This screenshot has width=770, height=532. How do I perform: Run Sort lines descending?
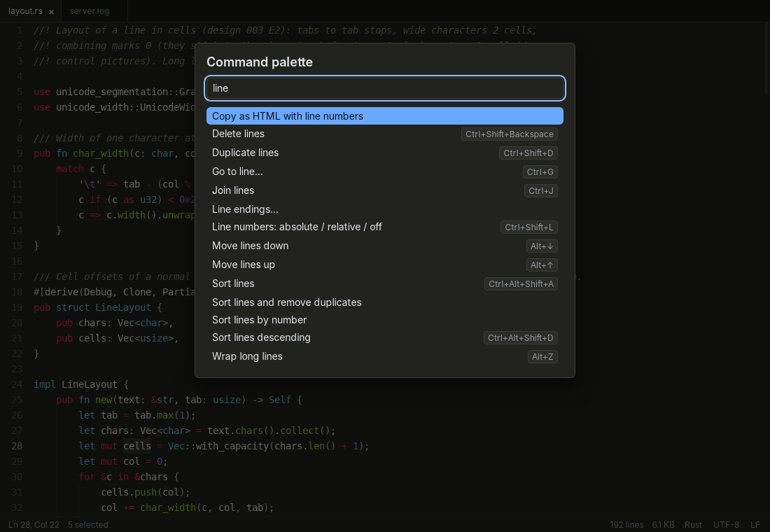(x=385, y=337)
